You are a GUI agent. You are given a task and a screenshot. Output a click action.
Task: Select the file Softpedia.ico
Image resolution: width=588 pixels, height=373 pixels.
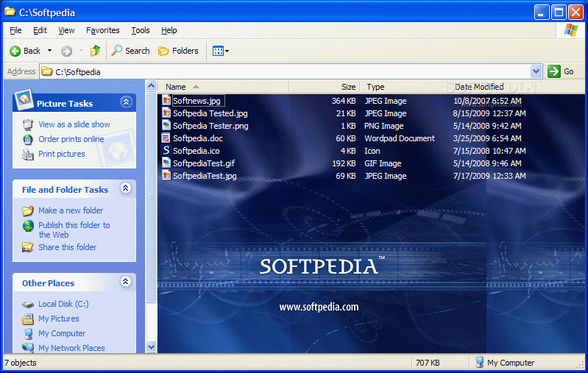pos(196,151)
